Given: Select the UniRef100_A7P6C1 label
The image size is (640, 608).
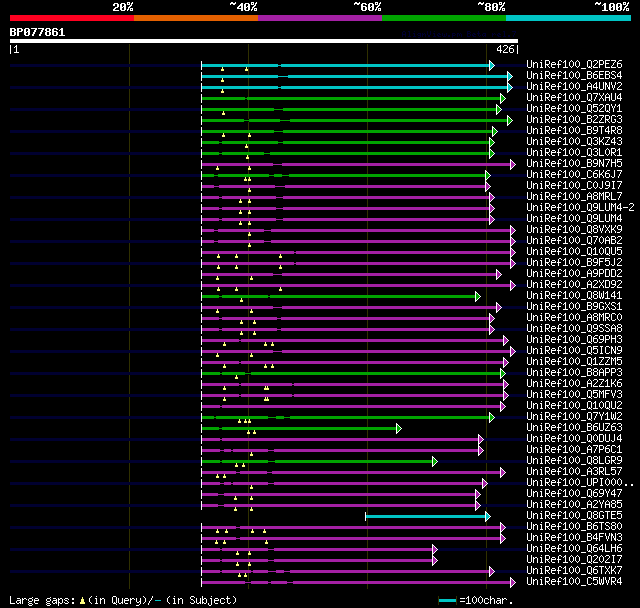Looking at the screenshot, I should click(x=574, y=450).
